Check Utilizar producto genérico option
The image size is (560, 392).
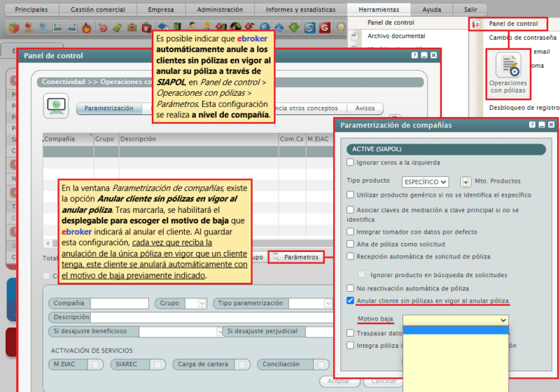point(351,195)
